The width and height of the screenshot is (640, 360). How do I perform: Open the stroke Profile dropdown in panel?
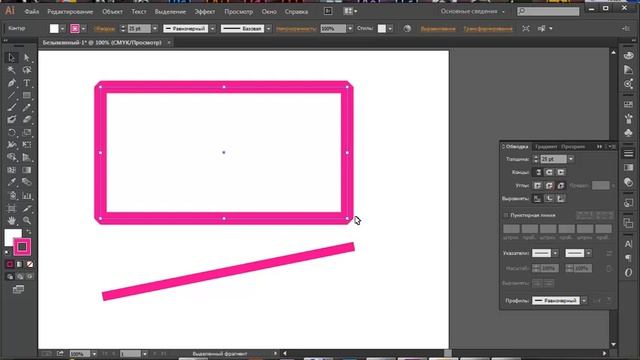584,300
